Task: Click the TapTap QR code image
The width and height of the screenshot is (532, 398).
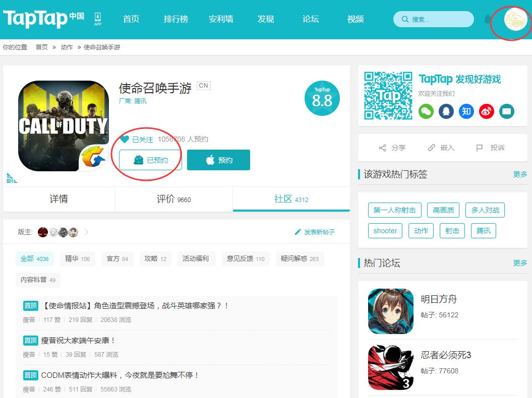Action: (388, 96)
